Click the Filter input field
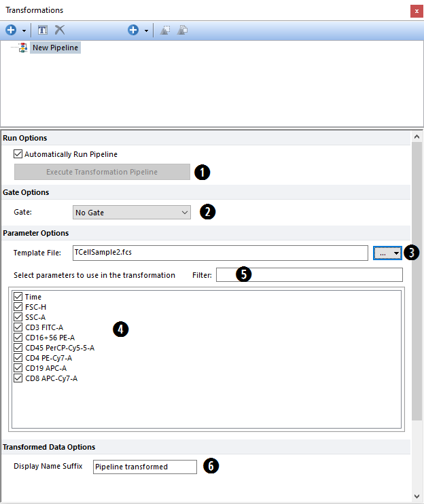The image size is (424, 504). coord(309,275)
